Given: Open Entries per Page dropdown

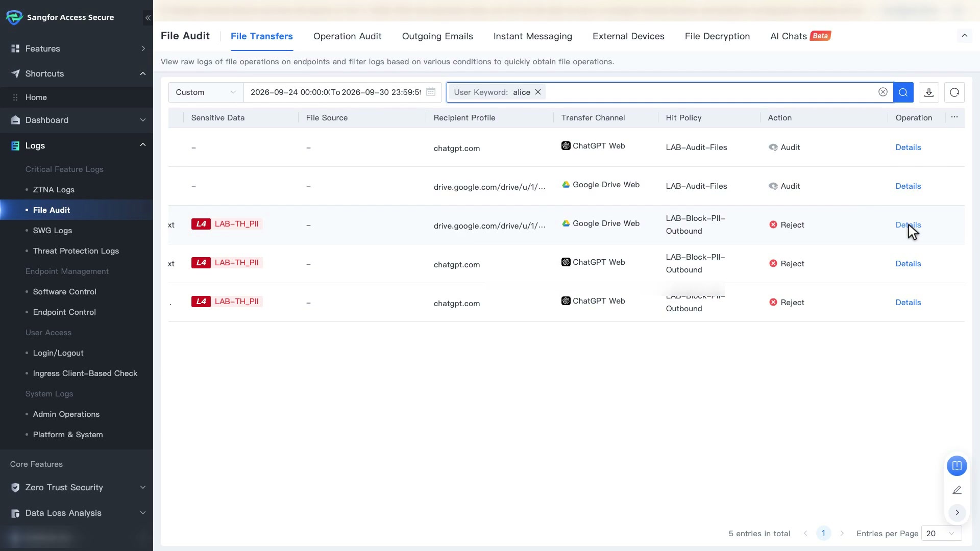Looking at the screenshot, I should click(x=941, y=534).
